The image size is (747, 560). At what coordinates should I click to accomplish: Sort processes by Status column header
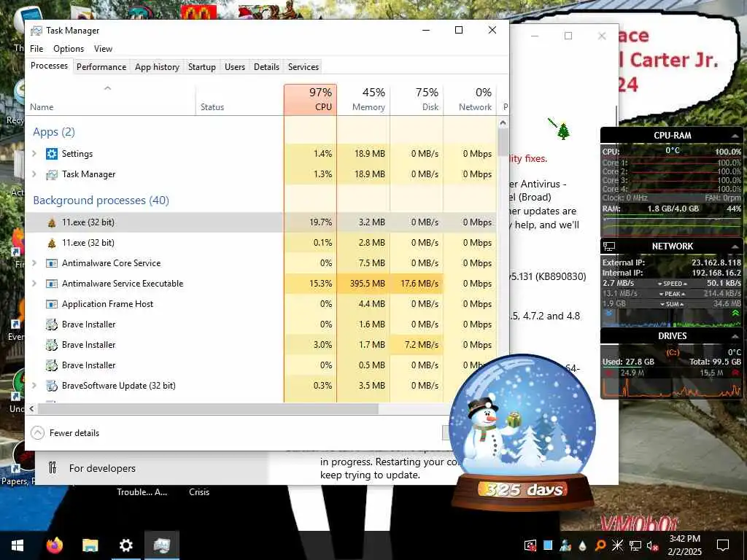coord(239,99)
